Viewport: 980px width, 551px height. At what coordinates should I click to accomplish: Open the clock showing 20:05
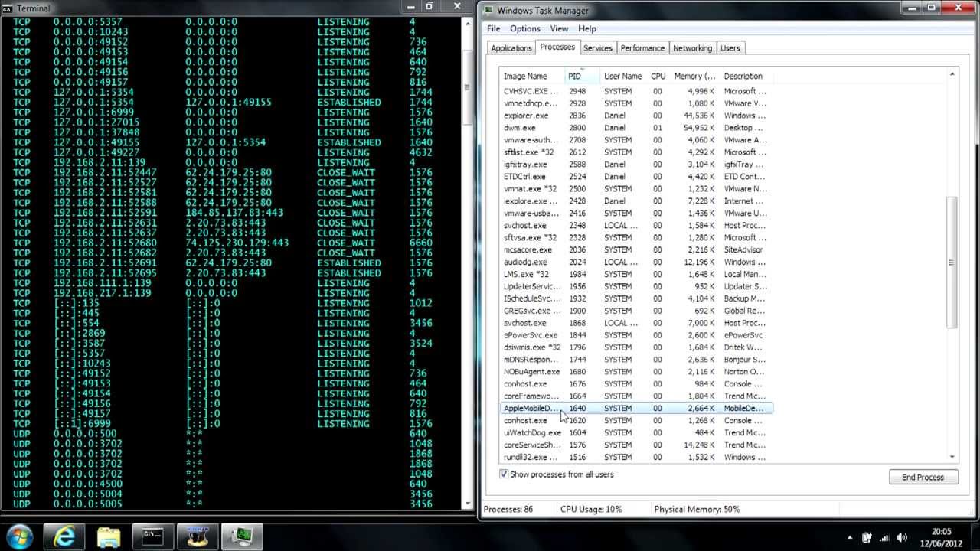pos(942,537)
